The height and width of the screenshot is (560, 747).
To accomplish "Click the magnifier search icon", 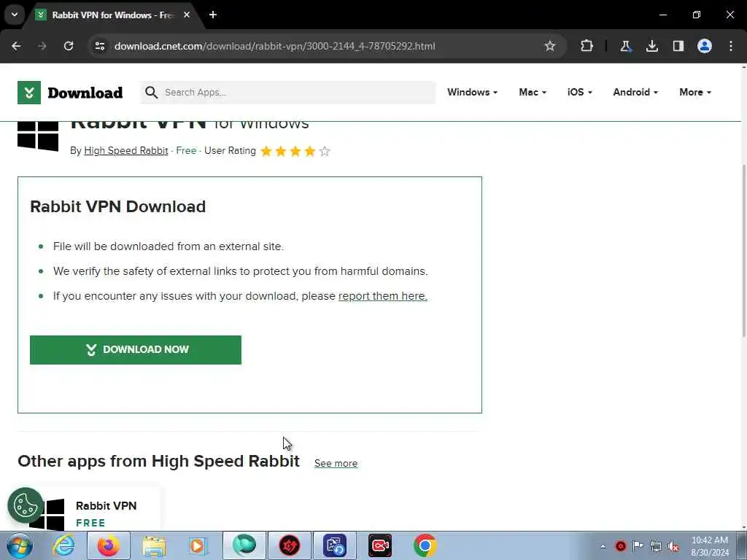I will click(152, 93).
